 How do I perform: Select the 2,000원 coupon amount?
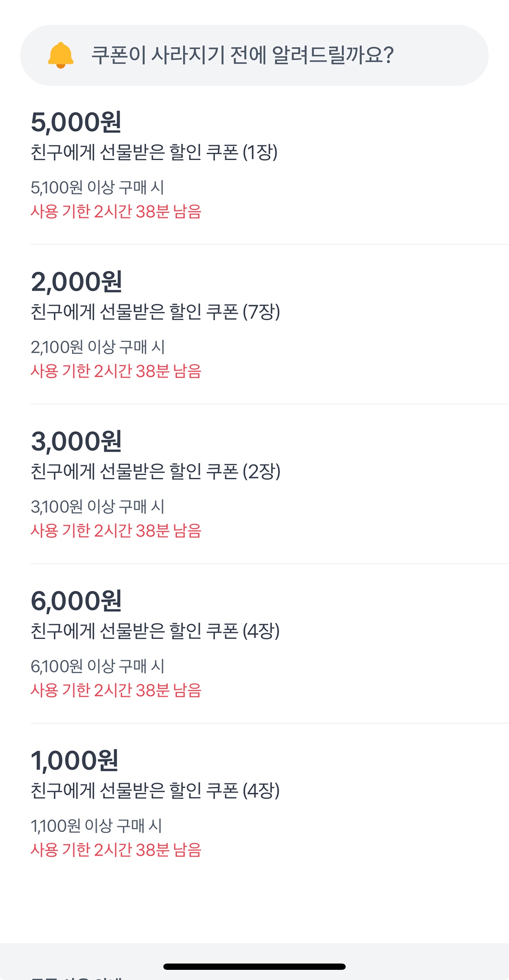[x=76, y=282]
